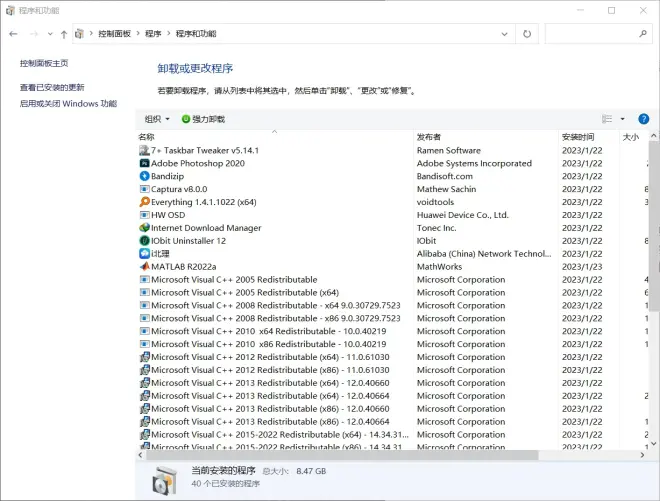Image resolution: width=660 pixels, height=501 pixels.
Task: Click the Visual C++ 2012 (x64) installer icon
Action: coord(144,357)
